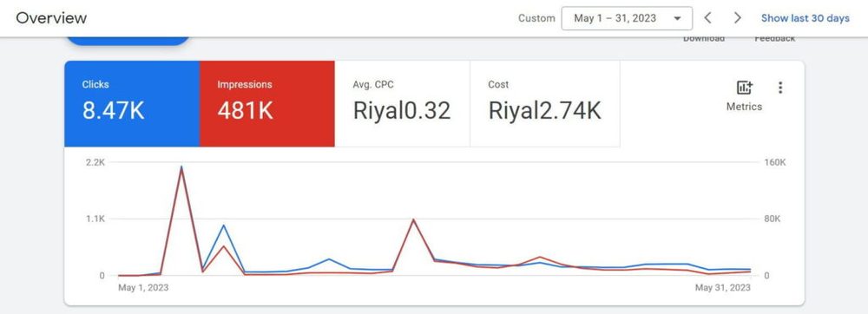
Task: Click the Riyal2.74K cost value
Action: click(x=545, y=110)
